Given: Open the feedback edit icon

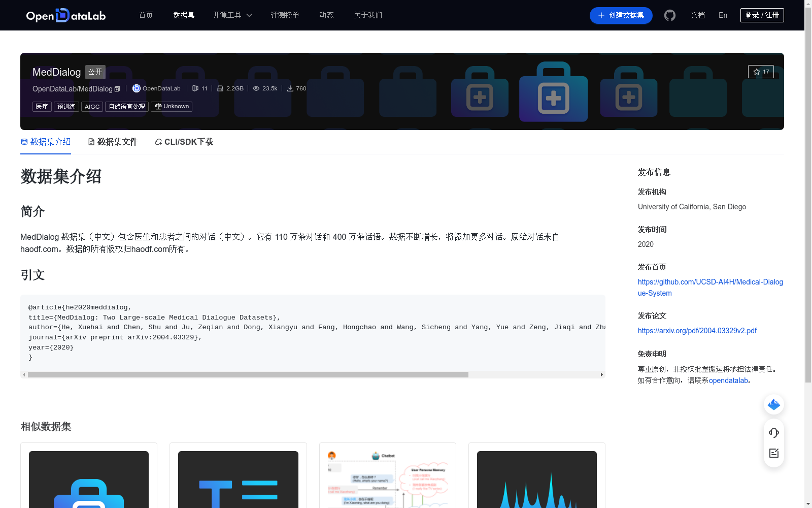Looking at the screenshot, I should tap(774, 453).
